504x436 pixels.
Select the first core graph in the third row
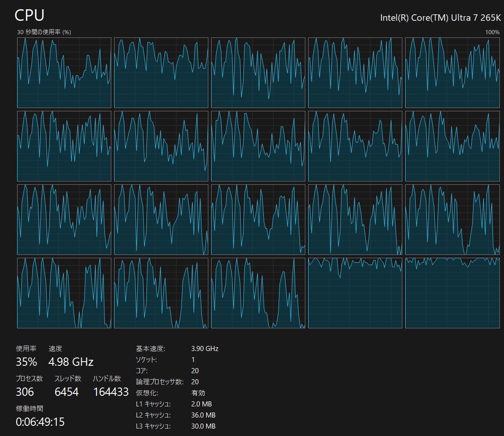(x=64, y=219)
